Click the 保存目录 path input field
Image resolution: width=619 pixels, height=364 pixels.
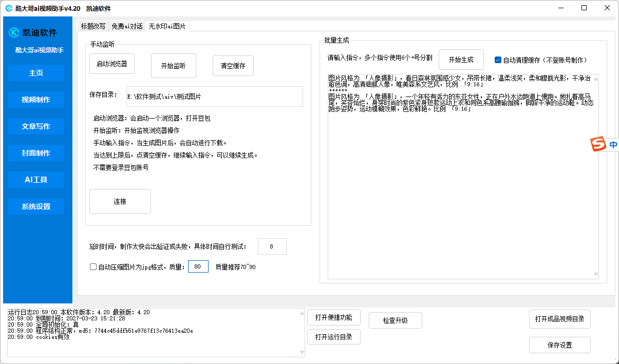[x=214, y=96]
